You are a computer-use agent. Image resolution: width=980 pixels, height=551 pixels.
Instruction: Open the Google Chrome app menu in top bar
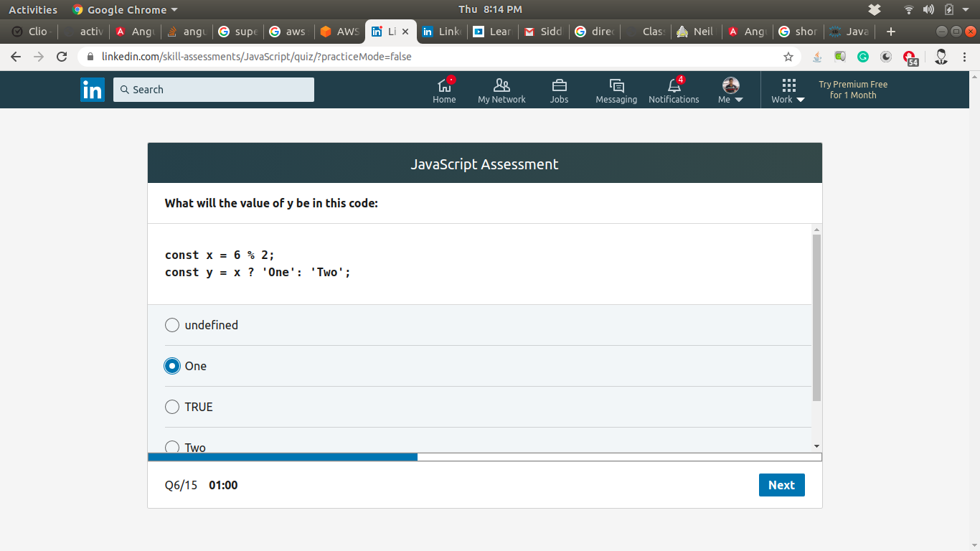coord(125,9)
